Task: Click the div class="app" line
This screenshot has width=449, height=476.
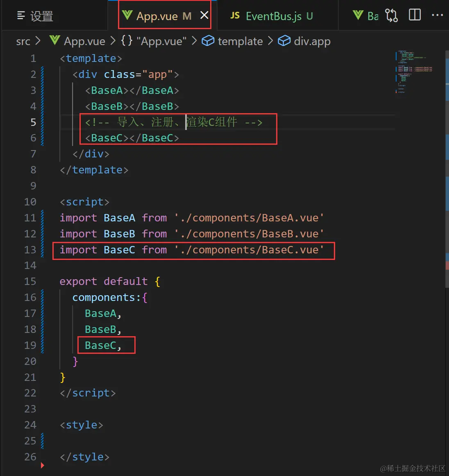Action: 126,74
